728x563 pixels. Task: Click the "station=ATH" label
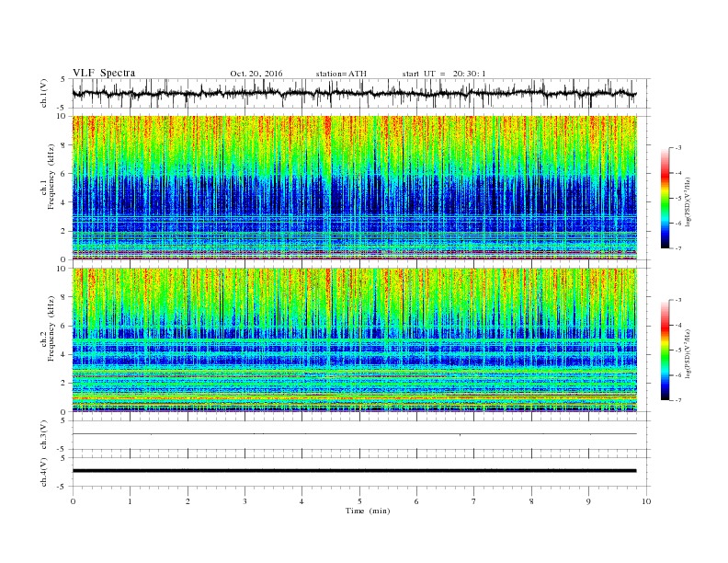pos(341,74)
